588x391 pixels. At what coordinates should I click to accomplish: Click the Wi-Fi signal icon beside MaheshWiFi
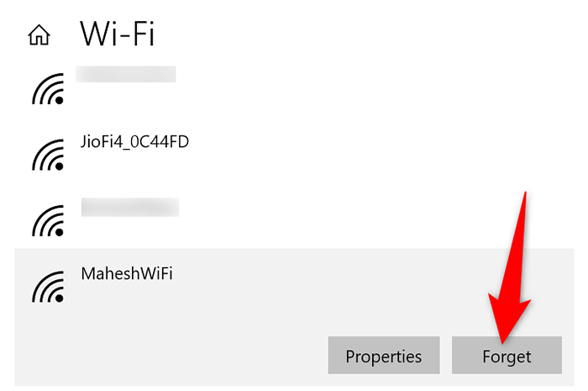(48, 287)
